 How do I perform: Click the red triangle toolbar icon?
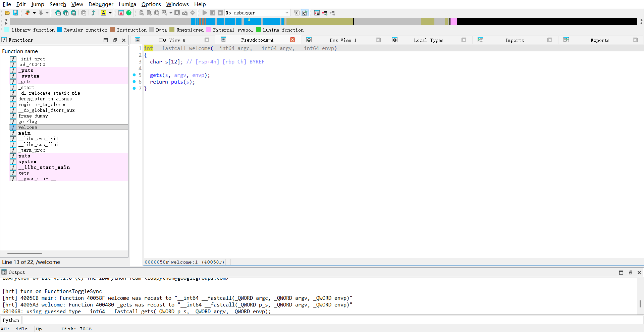coord(121,13)
